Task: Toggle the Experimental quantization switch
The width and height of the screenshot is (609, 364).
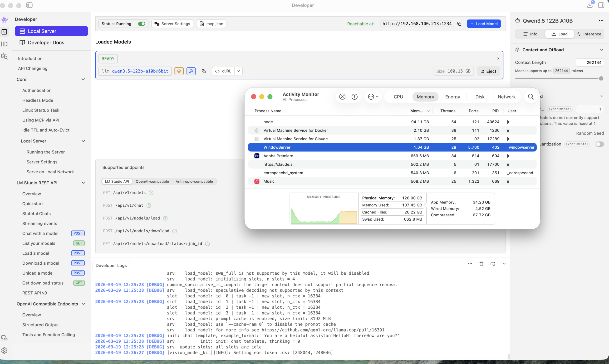Action: (x=600, y=144)
